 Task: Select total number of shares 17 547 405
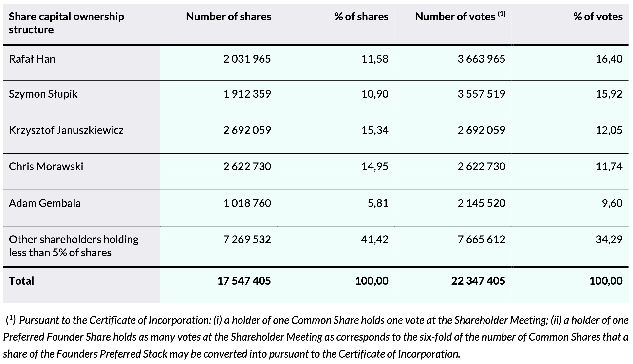pyautogui.click(x=244, y=281)
